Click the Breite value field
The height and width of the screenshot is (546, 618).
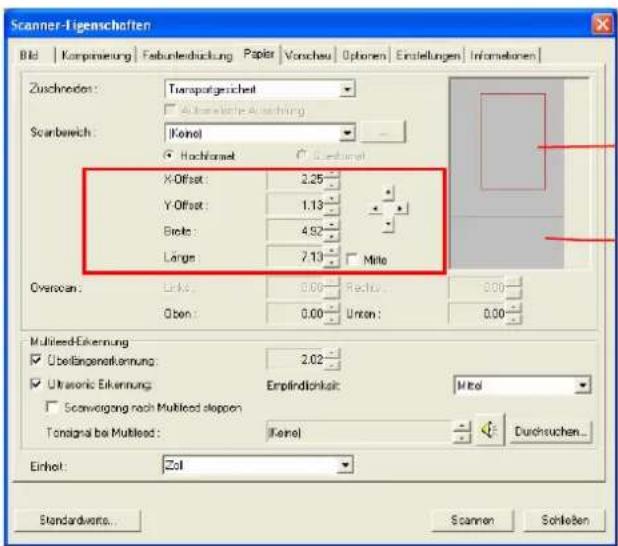point(296,231)
